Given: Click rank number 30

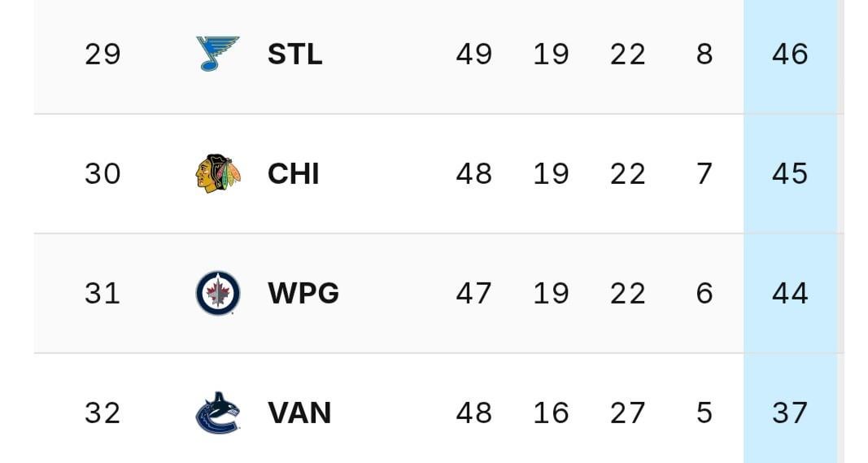Looking at the screenshot, I should (x=103, y=174).
